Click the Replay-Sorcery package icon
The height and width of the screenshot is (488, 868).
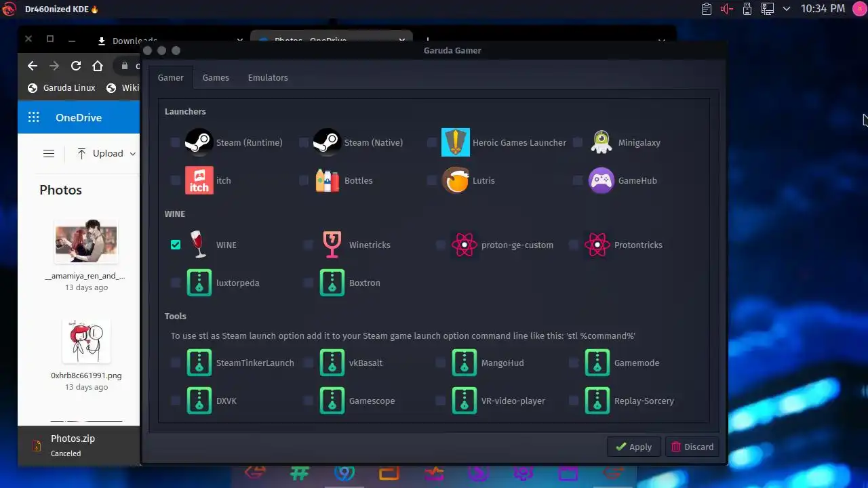point(597,401)
